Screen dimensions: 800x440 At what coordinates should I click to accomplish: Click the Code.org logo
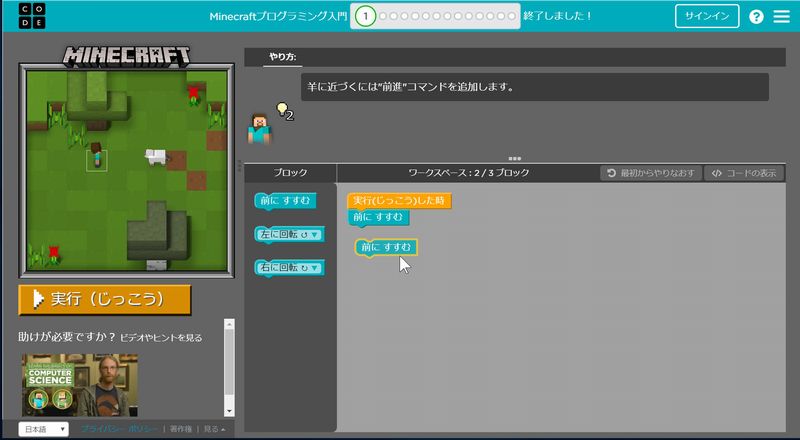[30, 16]
